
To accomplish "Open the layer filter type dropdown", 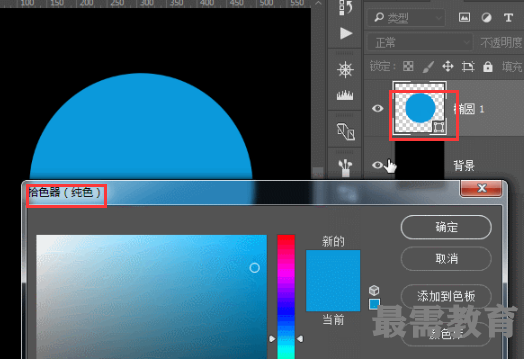I will (406, 17).
